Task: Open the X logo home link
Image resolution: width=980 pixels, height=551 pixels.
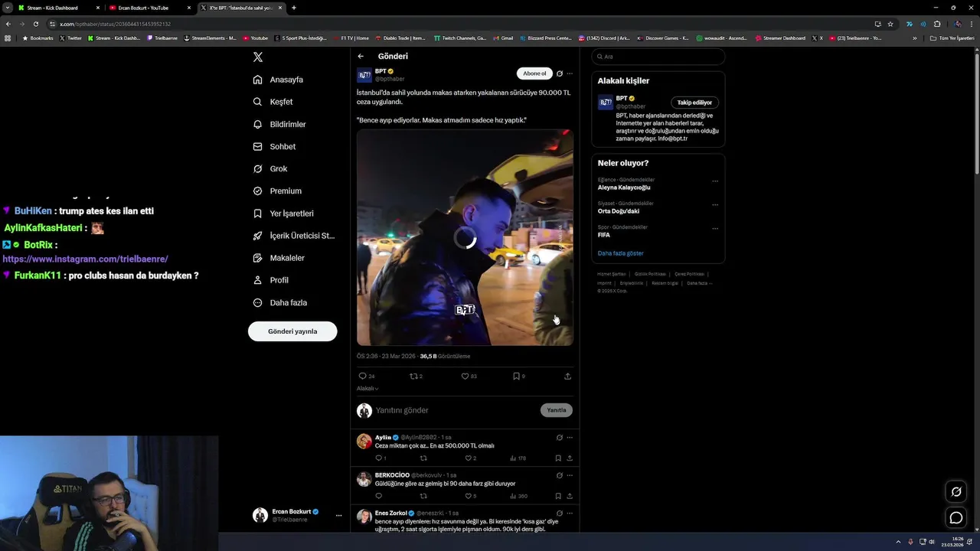Action: (258, 57)
